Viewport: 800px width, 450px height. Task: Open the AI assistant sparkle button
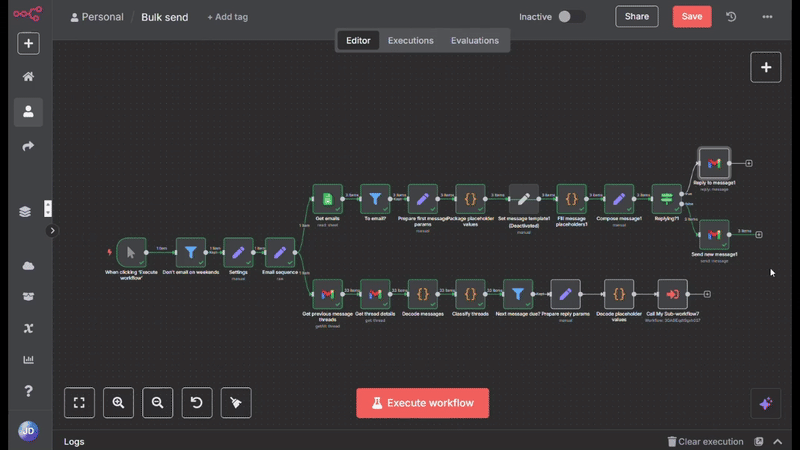[765, 403]
